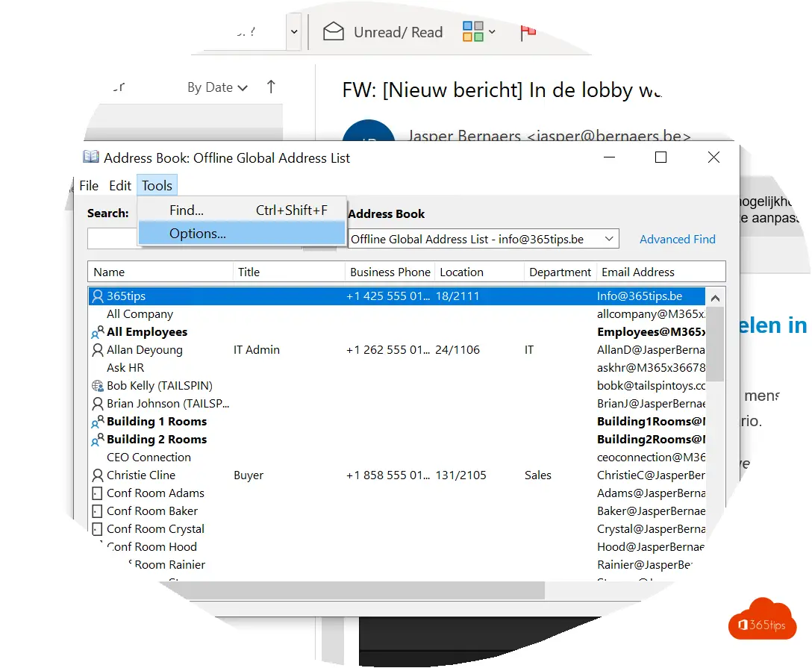Open the Edit menu
The height and width of the screenshot is (668, 812).
point(120,185)
